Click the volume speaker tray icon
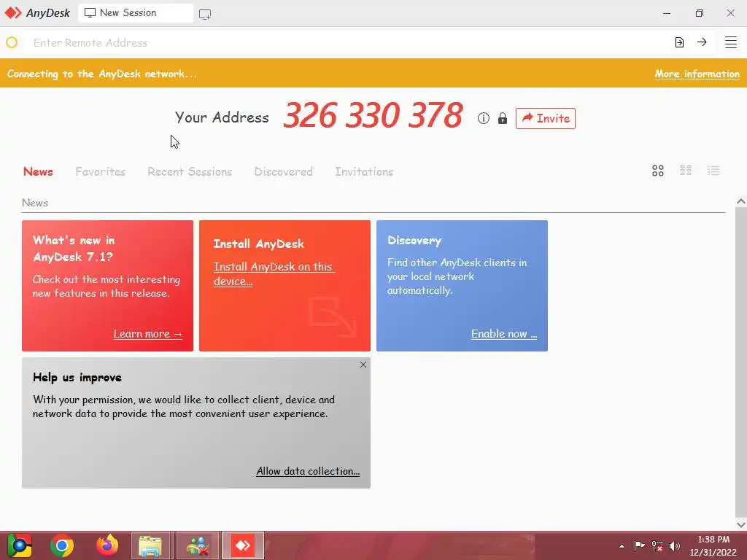The image size is (747, 560). tap(675, 545)
